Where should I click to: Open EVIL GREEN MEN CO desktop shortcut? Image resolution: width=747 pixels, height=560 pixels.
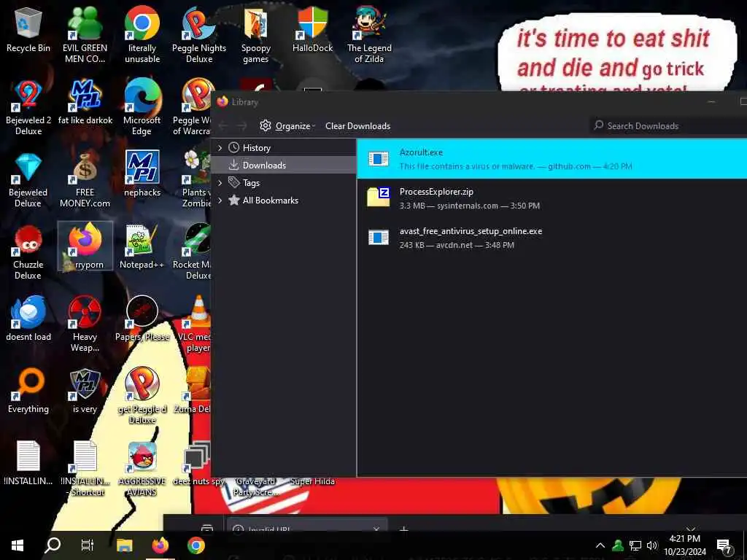click(85, 35)
